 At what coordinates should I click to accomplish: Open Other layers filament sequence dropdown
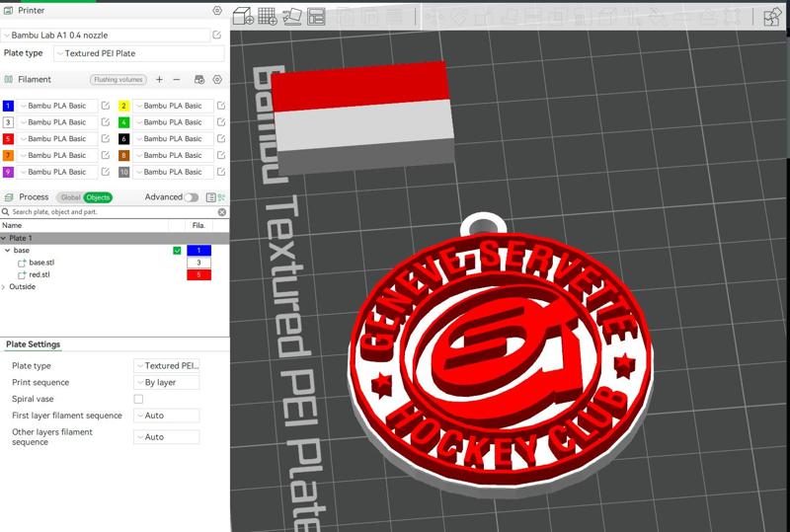coord(167,437)
